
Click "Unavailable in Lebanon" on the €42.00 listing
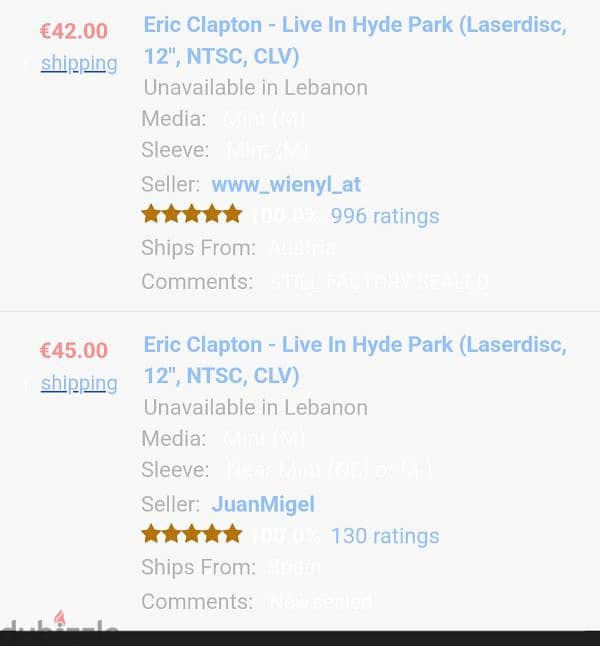click(255, 87)
